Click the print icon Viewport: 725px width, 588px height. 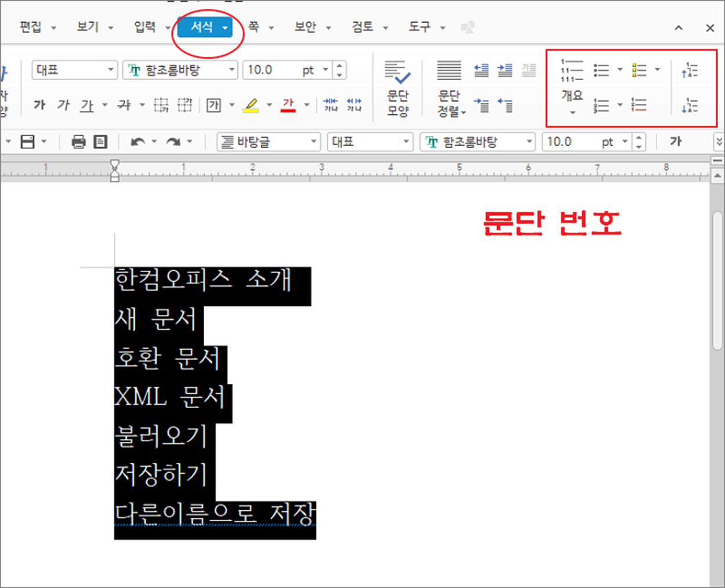pyautogui.click(x=79, y=141)
